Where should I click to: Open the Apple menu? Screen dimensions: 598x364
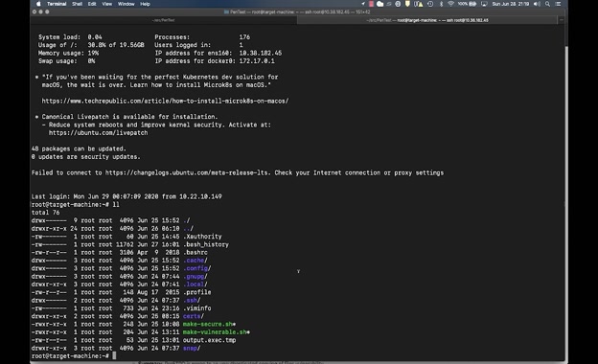coord(38,4)
